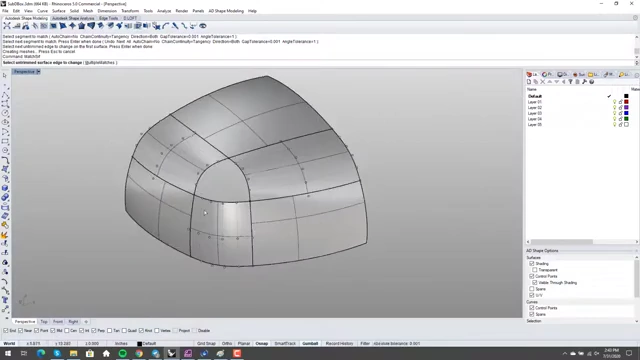
Task: Click the rectangle tool in left sidebar
Action: 5,141
